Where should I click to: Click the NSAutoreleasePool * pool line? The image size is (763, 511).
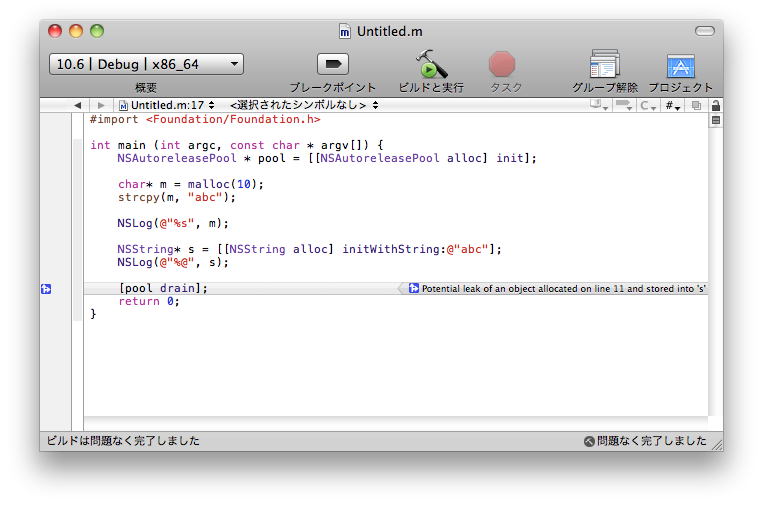[x=327, y=158]
